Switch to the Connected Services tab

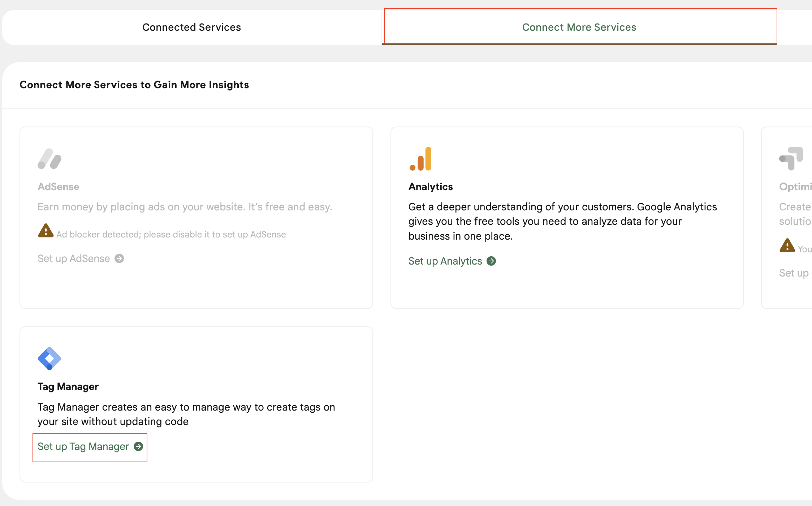point(191,27)
